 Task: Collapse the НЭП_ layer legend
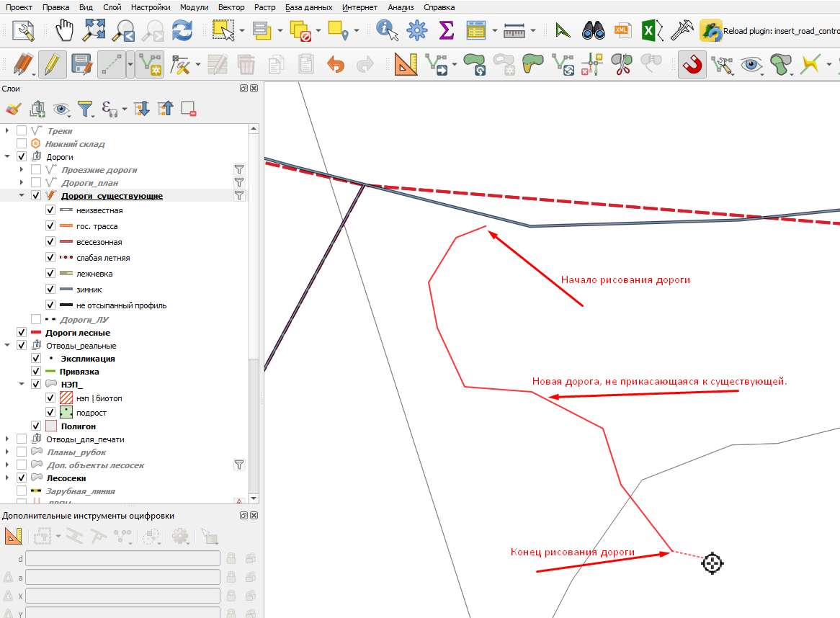coord(22,384)
